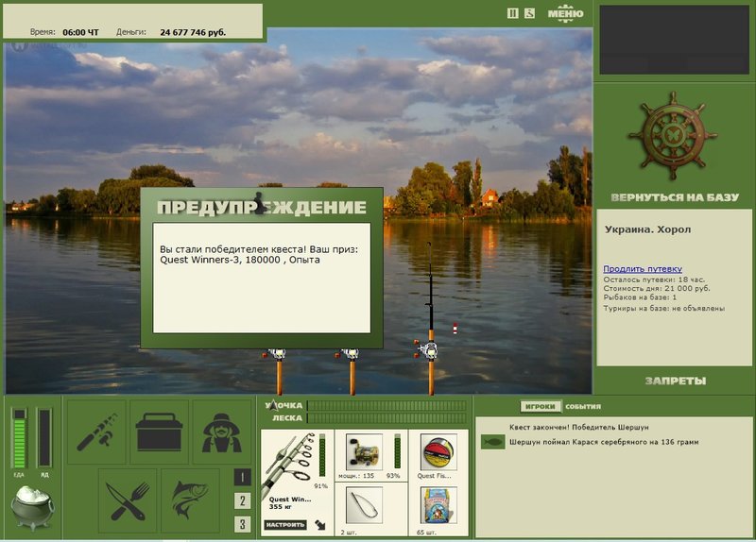756x542 pixels.
Task: Open the tackle box icon
Action: pos(159,432)
